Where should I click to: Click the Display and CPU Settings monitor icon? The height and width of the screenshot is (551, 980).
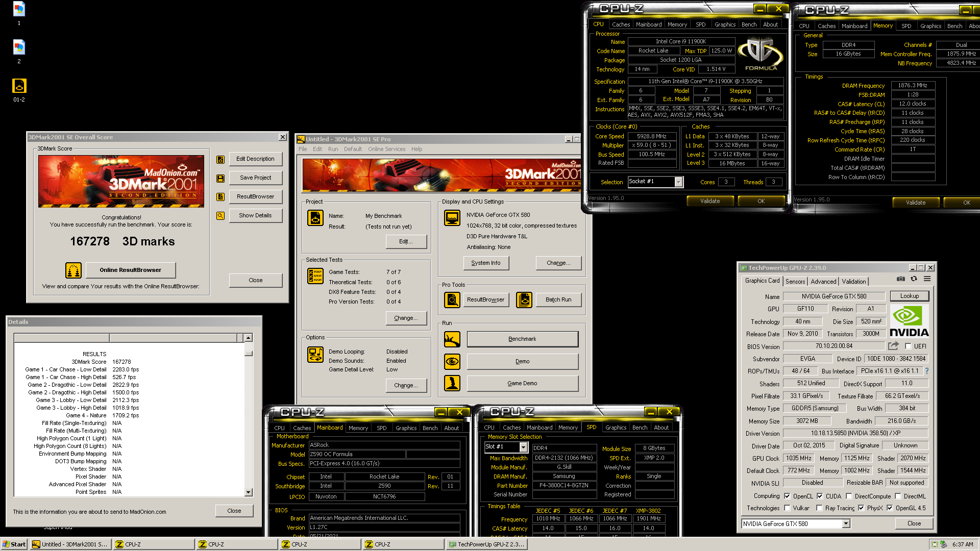(452, 218)
